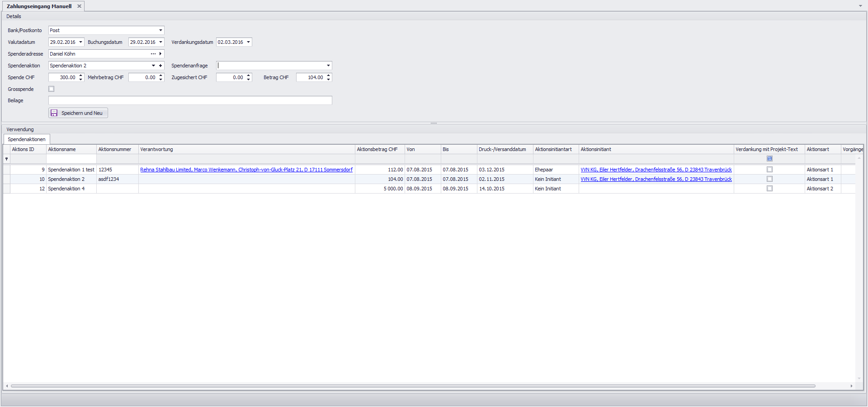Open the Rehna Stahlbau Limited link
Image resolution: width=868 pixels, height=407 pixels.
246,170
